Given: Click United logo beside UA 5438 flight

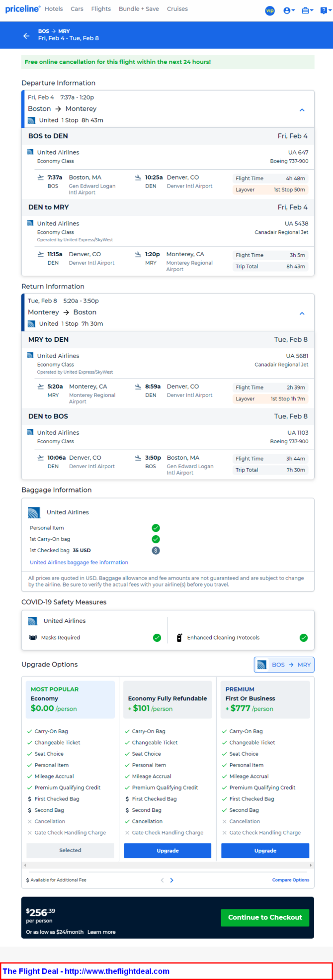Looking at the screenshot, I should [30, 223].
